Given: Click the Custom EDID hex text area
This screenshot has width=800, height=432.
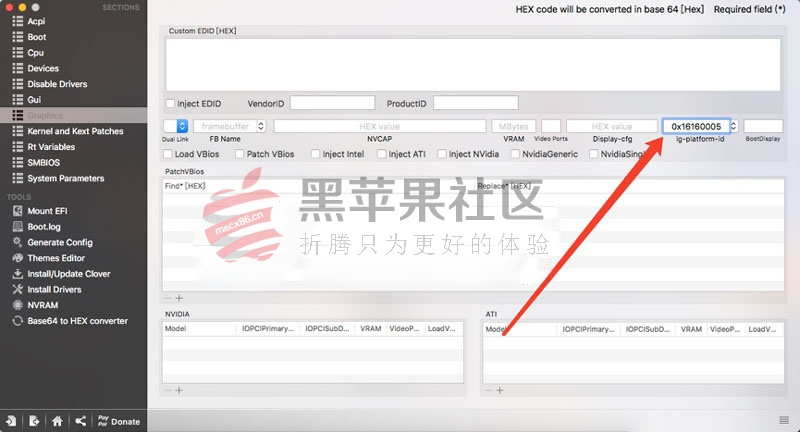Looking at the screenshot, I should (473, 65).
